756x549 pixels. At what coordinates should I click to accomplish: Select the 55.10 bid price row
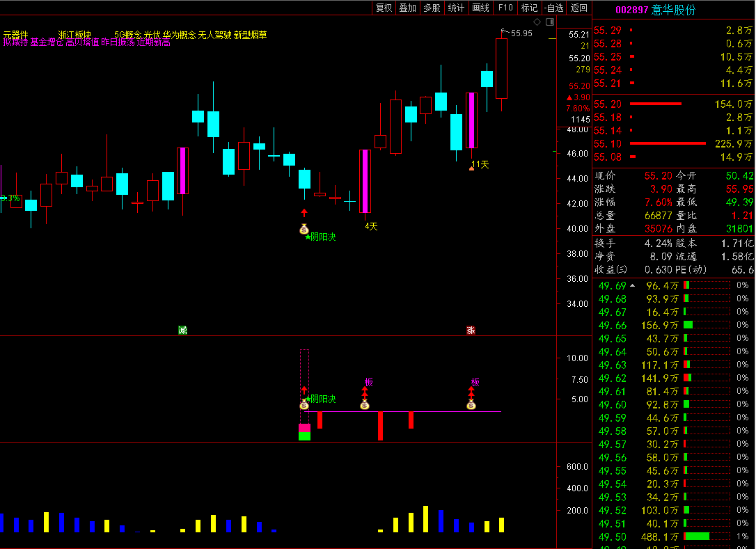(673, 143)
